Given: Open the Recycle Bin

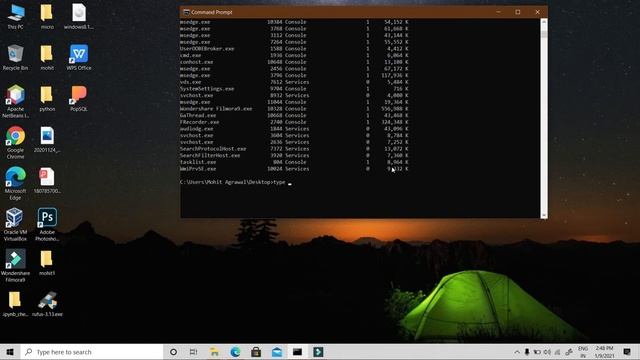Looking at the screenshot, I should [x=15, y=58].
